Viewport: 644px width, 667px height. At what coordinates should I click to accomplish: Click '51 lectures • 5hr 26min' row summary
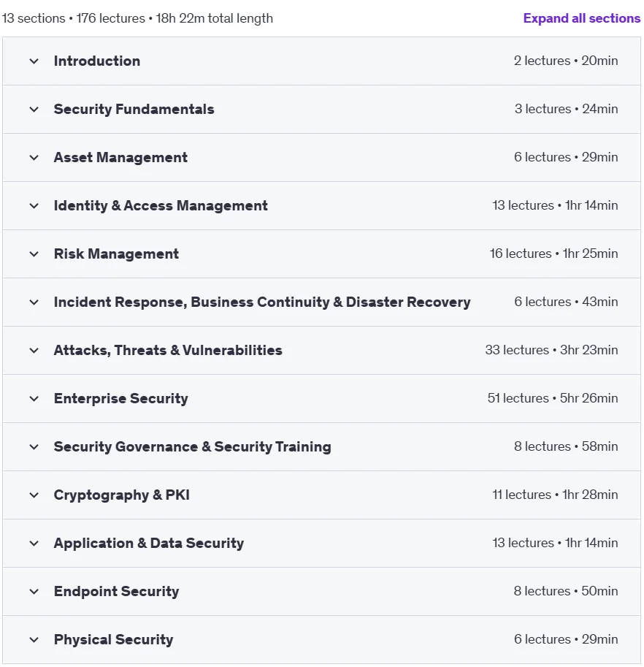553,398
